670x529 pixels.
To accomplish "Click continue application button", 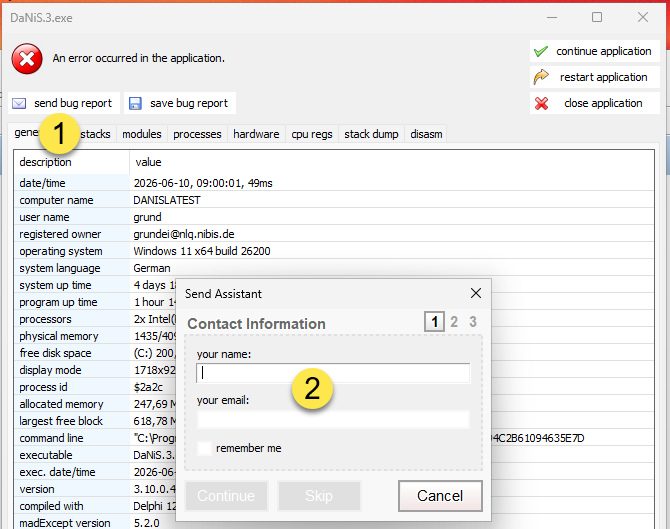I will click(595, 51).
